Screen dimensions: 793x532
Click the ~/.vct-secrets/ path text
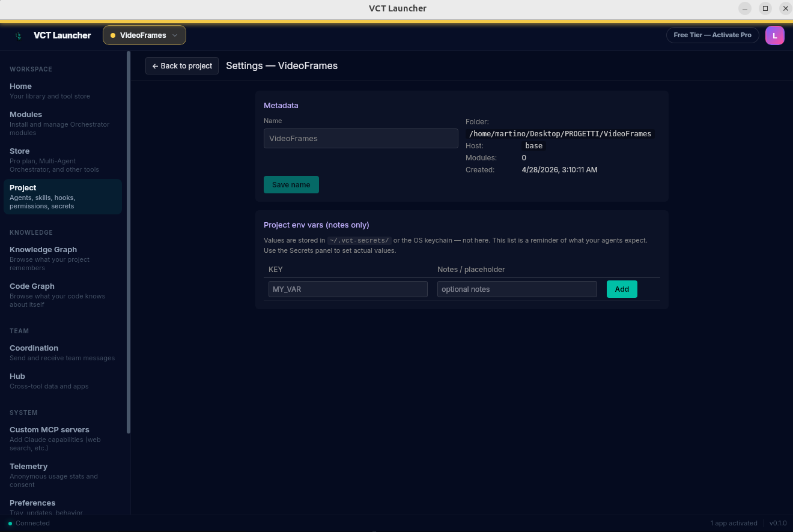[359, 240]
